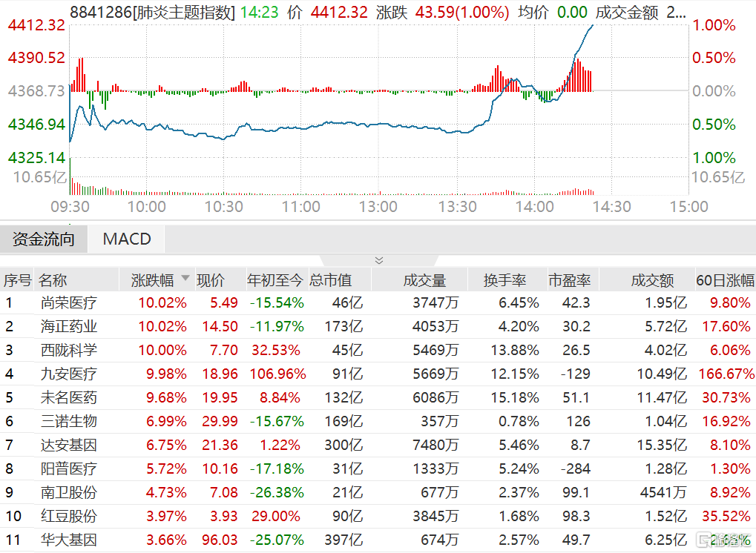Click 未名医药 turnover rate 15.18%
Viewport: 756px width, 553px height.
click(x=515, y=398)
